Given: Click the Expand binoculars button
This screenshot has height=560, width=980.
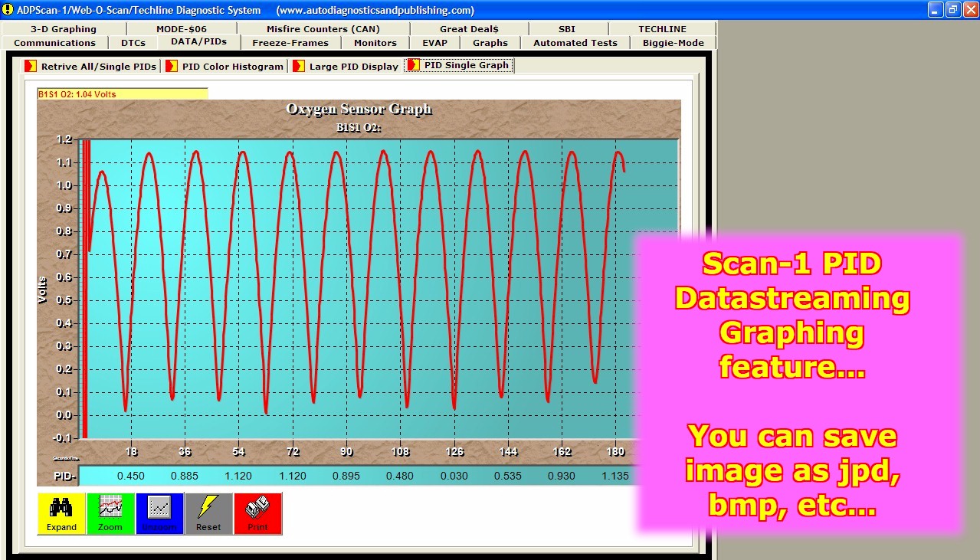Looking at the screenshot, I should click(61, 513).
